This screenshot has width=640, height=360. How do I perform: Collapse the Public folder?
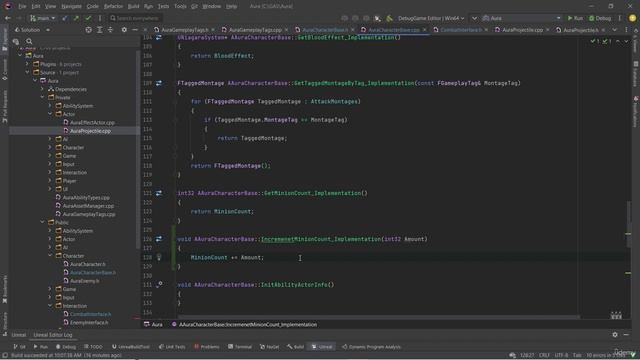[42, 222]
